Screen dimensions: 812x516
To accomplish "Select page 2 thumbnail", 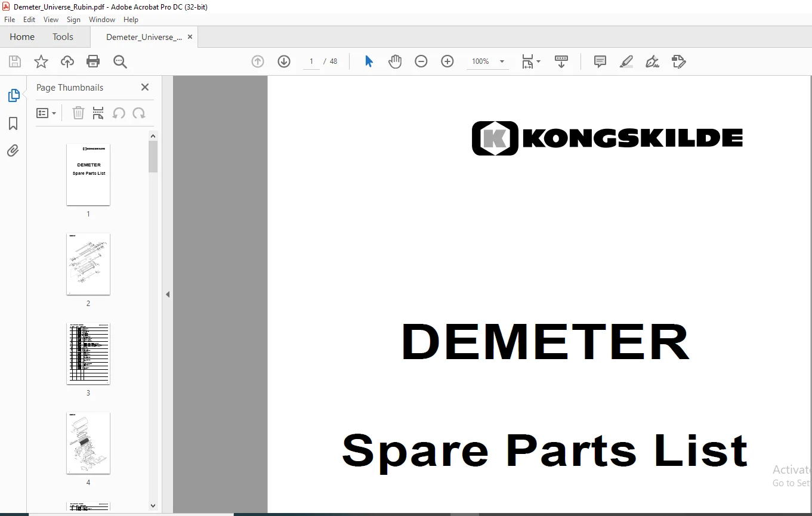I will point(88,264).
